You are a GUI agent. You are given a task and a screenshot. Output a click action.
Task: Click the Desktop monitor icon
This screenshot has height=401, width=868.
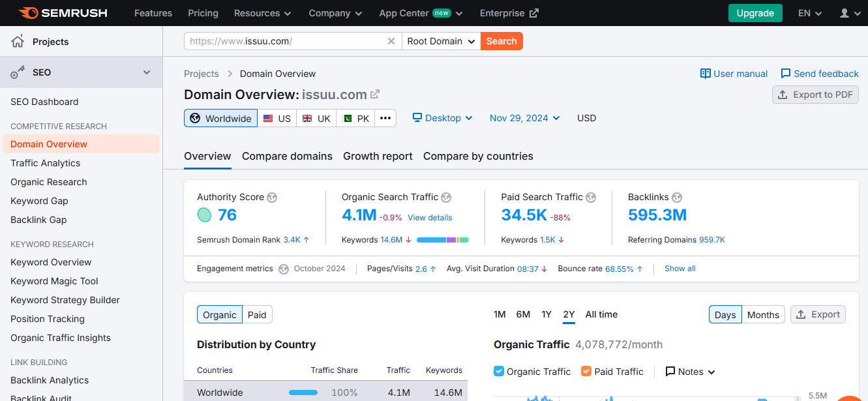coord(417,118)
